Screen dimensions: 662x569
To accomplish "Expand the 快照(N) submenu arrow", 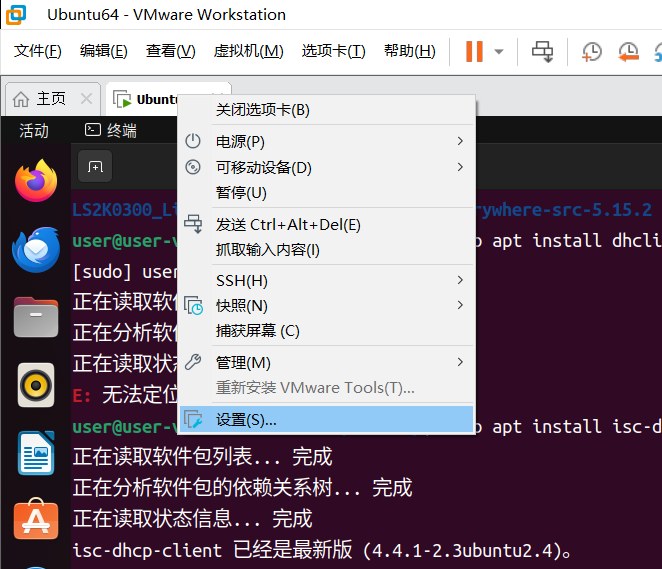I will pos(460,305).
